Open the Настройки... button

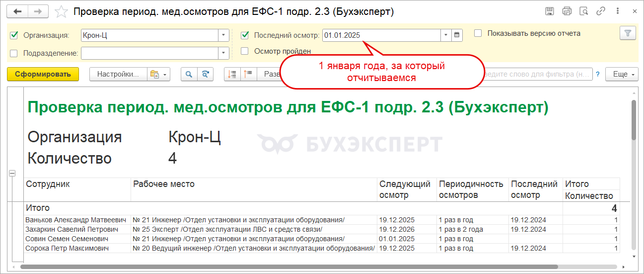[x=118, y=74]
